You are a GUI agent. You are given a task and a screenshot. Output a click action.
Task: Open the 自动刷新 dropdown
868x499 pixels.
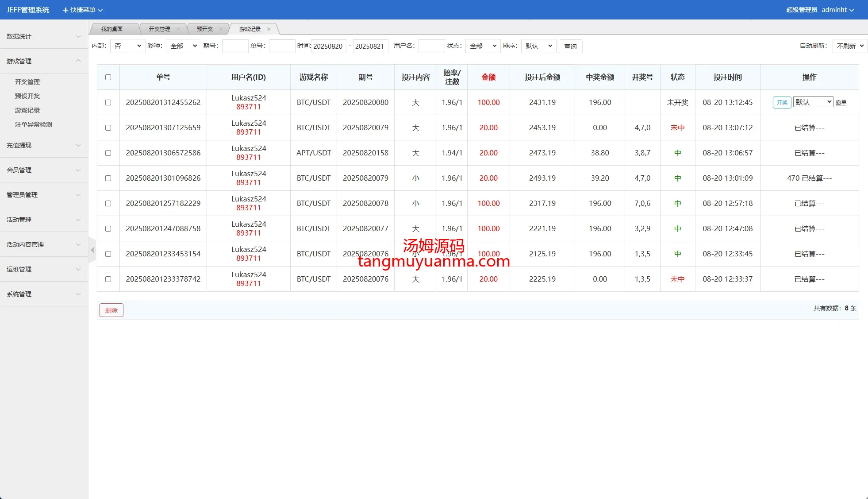pyautogui.click(x=849, y=46)
